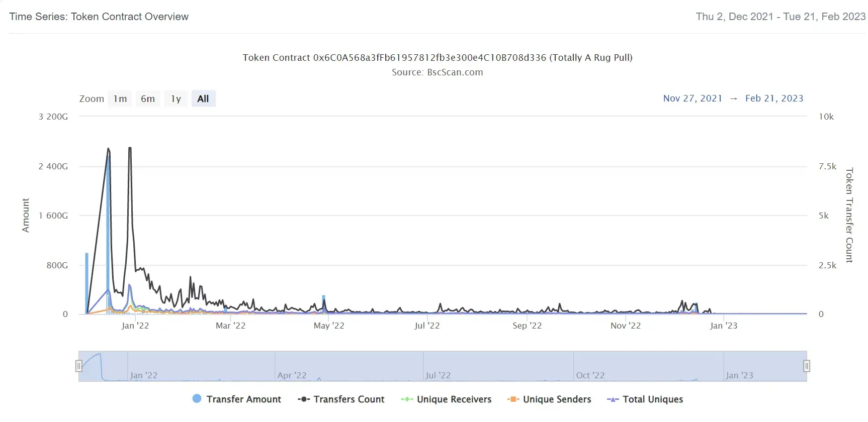This screenshot has height=422, width=868.
Task: Click the Jan '22 label in navigator
Action: point(144,375)
